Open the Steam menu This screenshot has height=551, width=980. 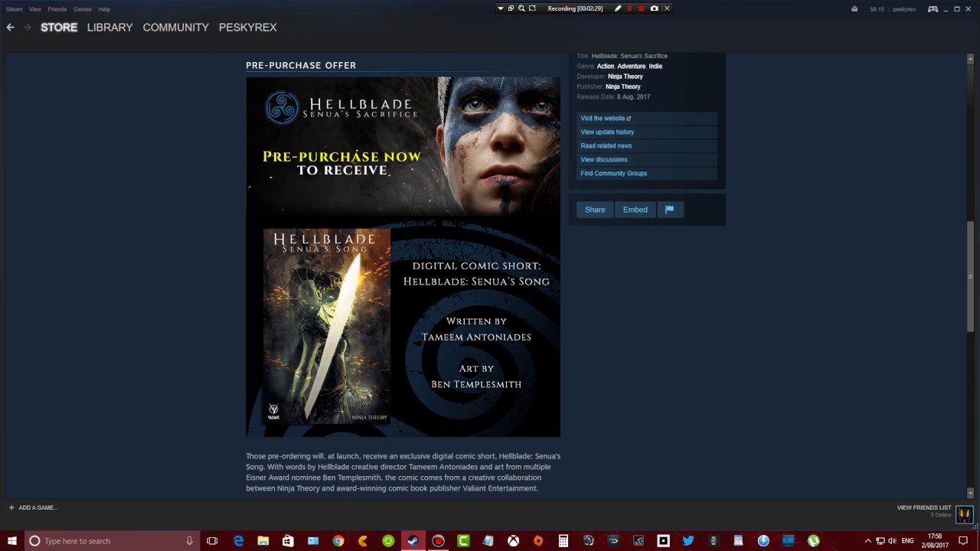coord(14,9)
